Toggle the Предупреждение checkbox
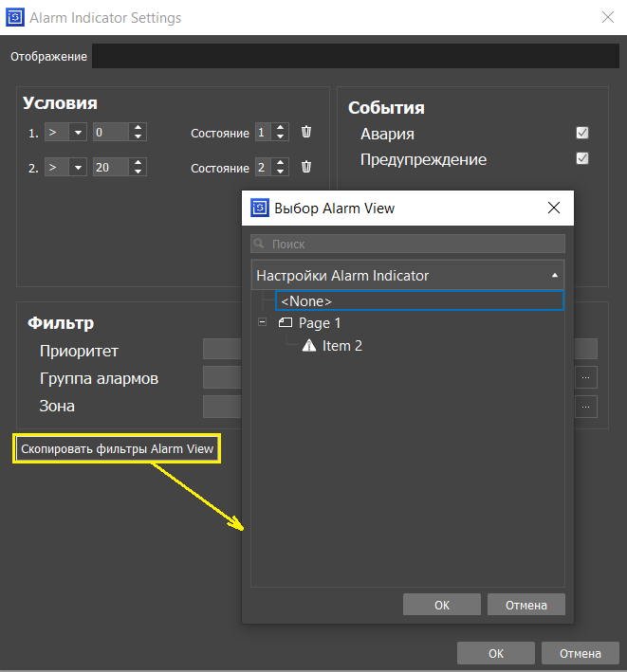Screen dimensions: 627x672 point(582,159)
